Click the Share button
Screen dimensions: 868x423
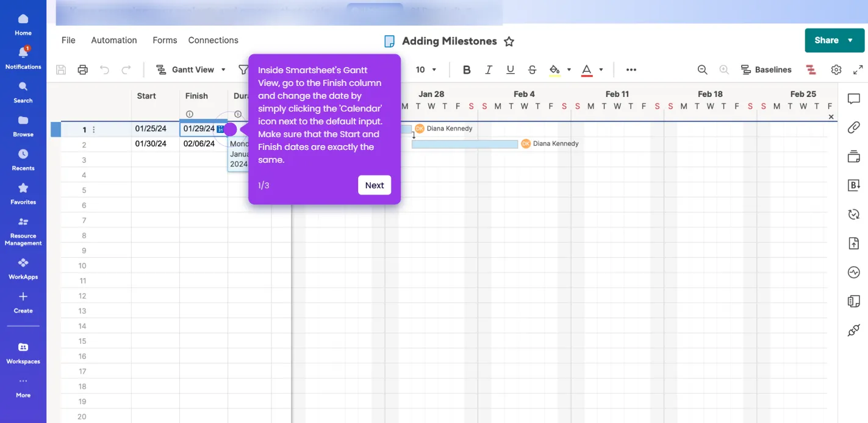[827, 40]
